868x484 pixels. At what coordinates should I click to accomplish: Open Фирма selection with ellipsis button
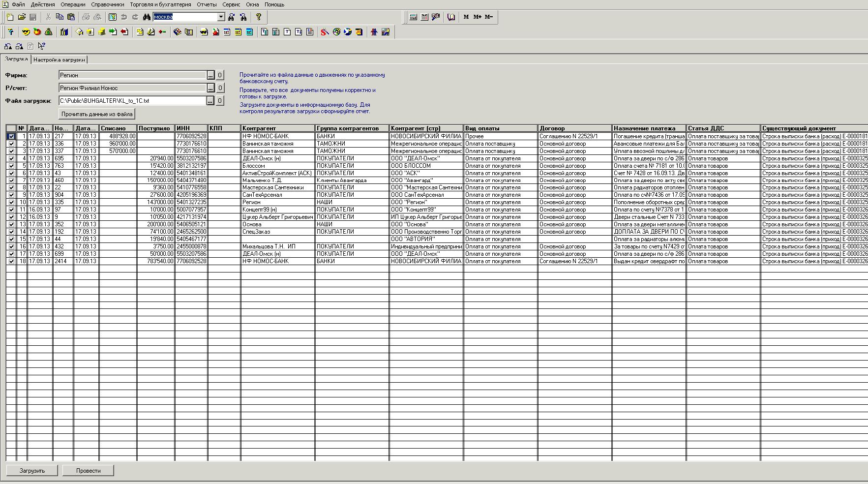[x=210, y=75]
